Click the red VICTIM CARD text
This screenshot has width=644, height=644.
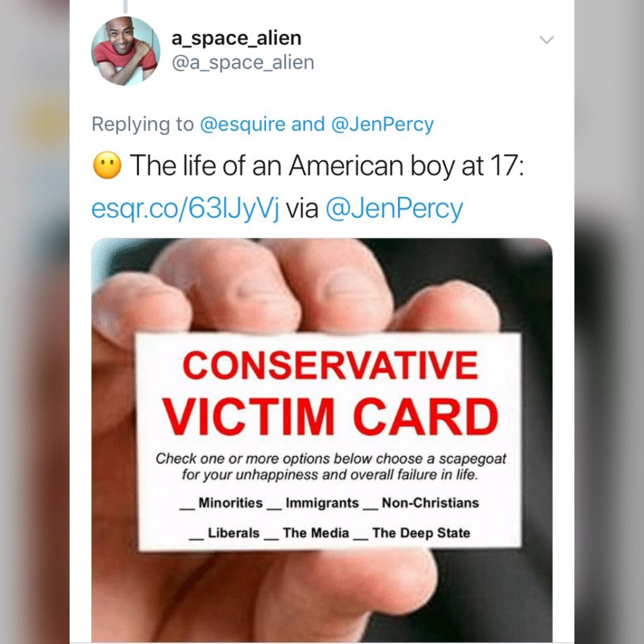tap(330, 416)
